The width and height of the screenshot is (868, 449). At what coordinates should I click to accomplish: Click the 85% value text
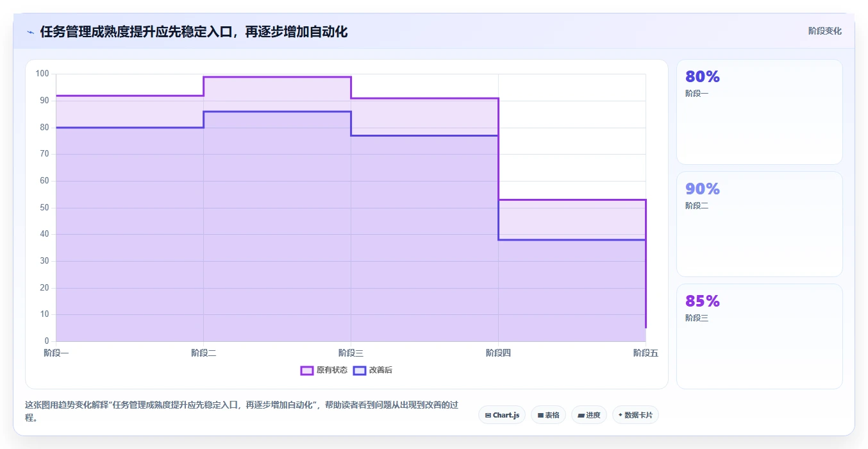(703, 301)
